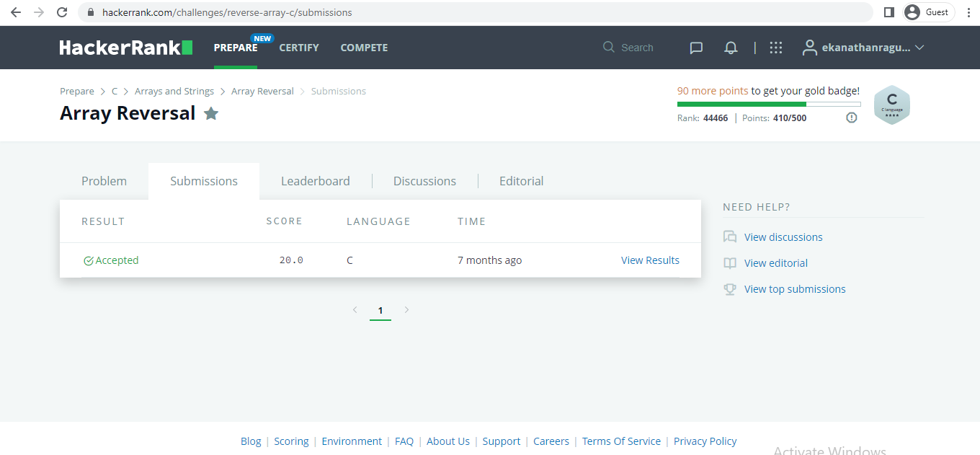Switch to the Problem tab

[x=104, y=181]
